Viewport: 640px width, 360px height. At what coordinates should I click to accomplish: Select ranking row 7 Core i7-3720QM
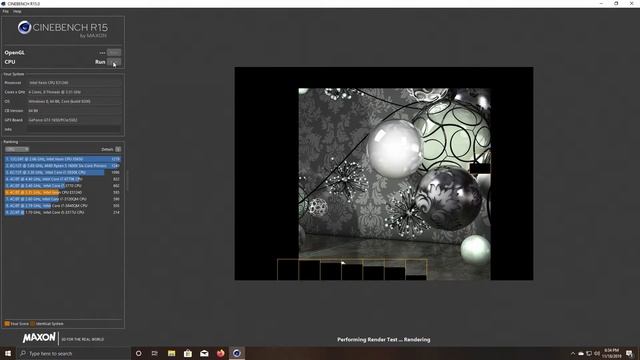63,199
